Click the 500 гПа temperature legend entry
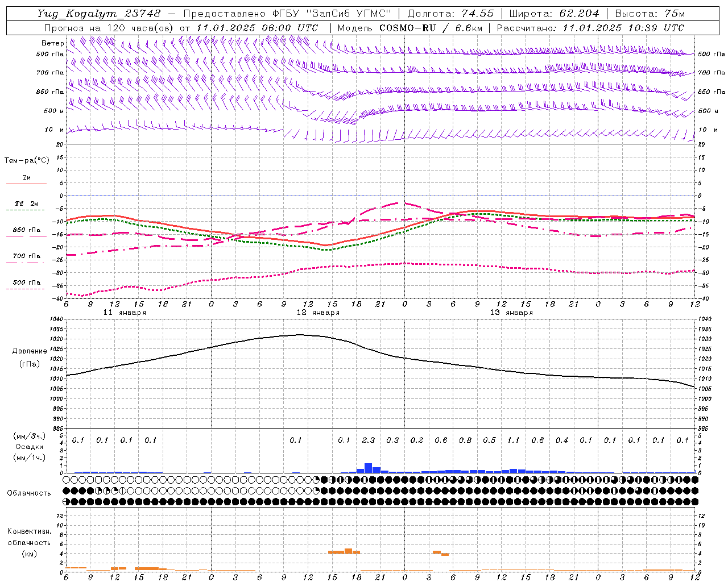728x582 pixels. pyautogui.click(x=27, y=282)
